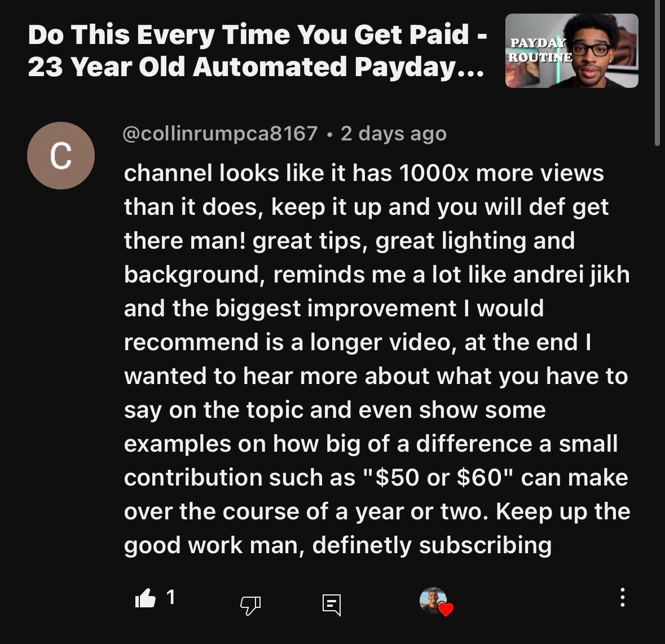Like the comment with thumbs-up icon
This screenshot has width=665, height=644.
click(x=146, y=598)
